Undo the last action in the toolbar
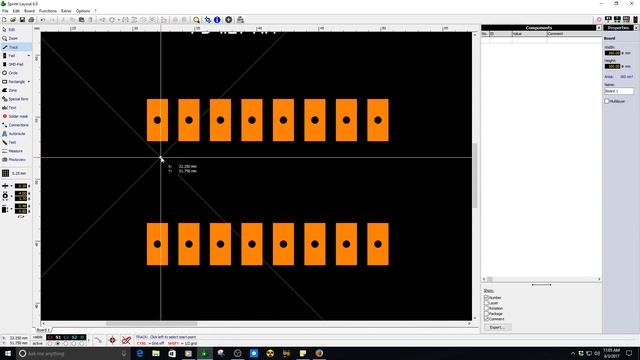Viewport: 640px width, 360px height. click(x=42, y=20)
